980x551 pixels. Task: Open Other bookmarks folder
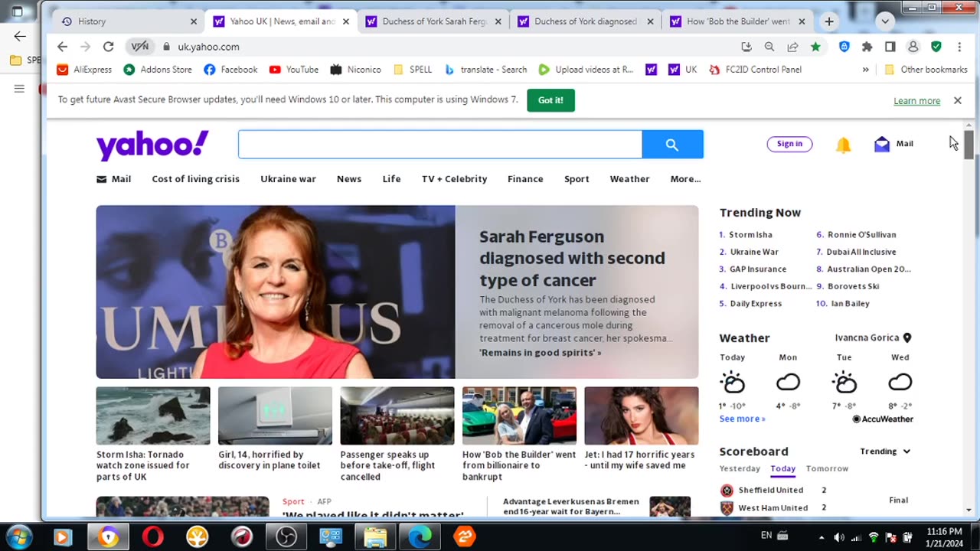[x=926, y=70]
